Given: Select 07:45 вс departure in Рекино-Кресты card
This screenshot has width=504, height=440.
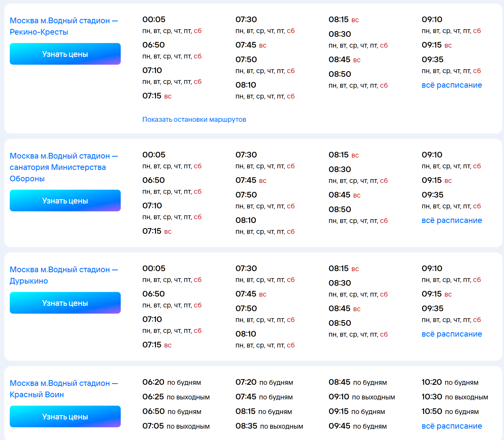Looking at the screenshot, I should (x=251, y=45).
